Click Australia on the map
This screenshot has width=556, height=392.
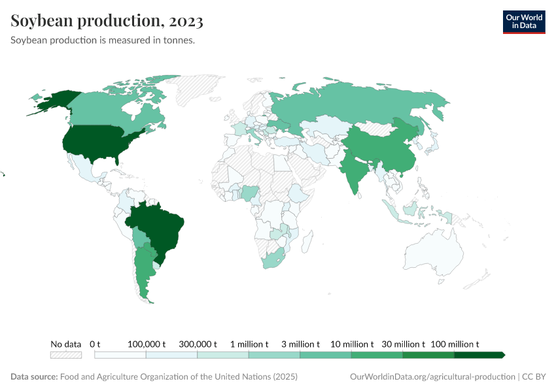pyautogui.click(x=435, y=255)
